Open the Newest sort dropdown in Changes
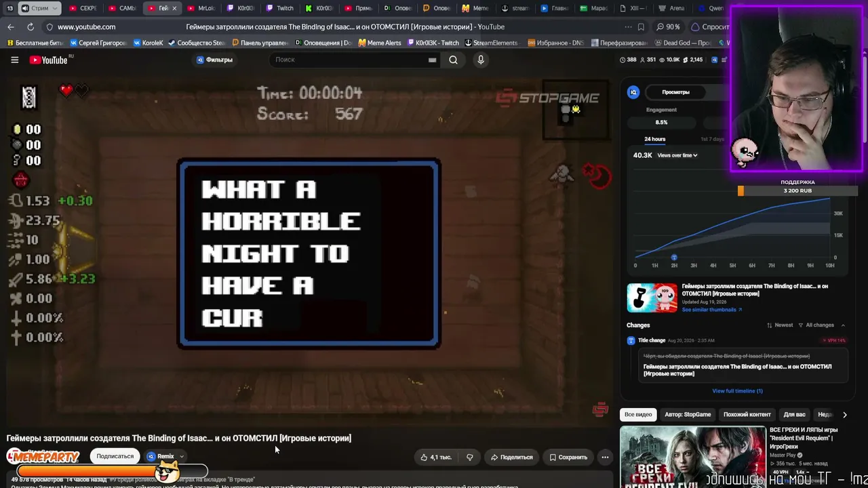The image size is (868, 488). [780, 325]
